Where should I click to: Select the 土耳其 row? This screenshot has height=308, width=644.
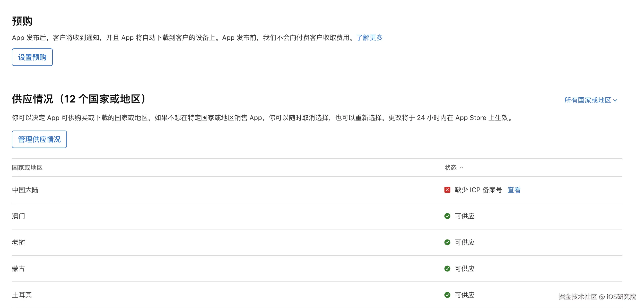pos(22,295)
